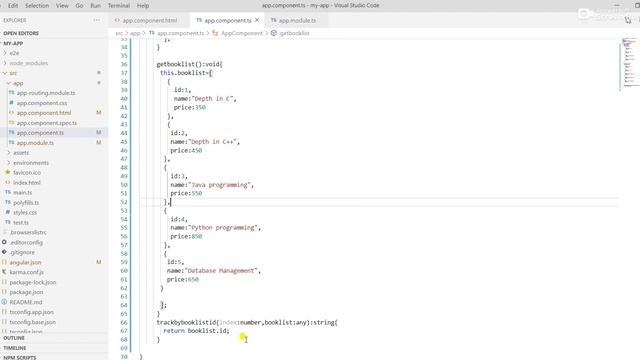Open tsconfig.base.json in Explorer
The height and width of the screenshot is (360, 640).
click(x=33, y=322)
